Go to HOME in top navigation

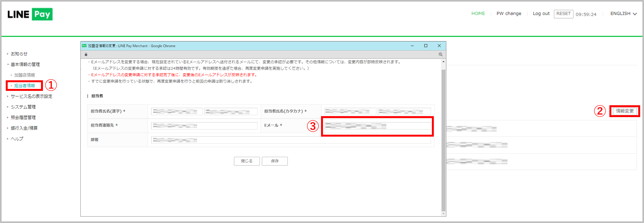pos(478,13)
